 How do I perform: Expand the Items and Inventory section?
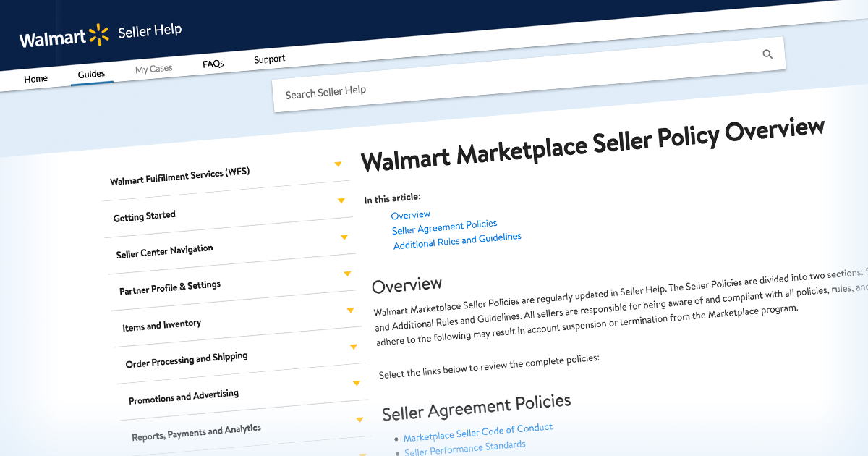[350, 310]
